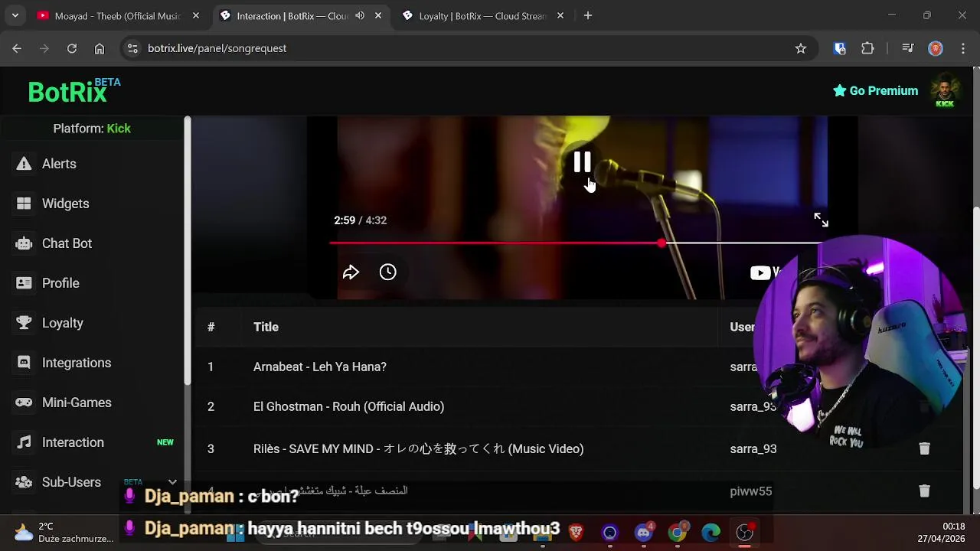Click the # column header

pos(211,327)
